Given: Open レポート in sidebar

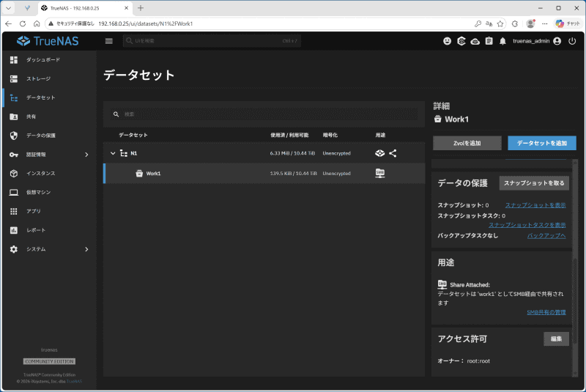Looking at the screenshot, I should pos(49,230).
